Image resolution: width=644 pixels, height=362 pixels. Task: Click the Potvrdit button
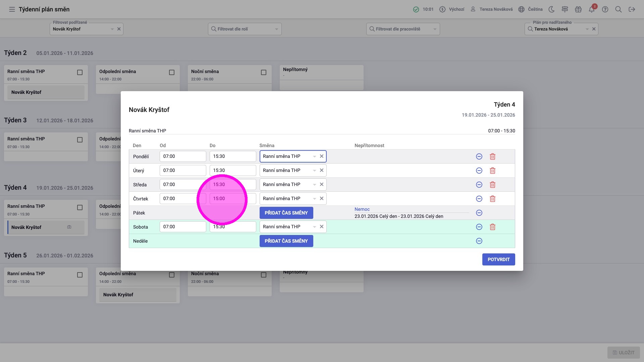pyautogui.click(x=498, y=259)
